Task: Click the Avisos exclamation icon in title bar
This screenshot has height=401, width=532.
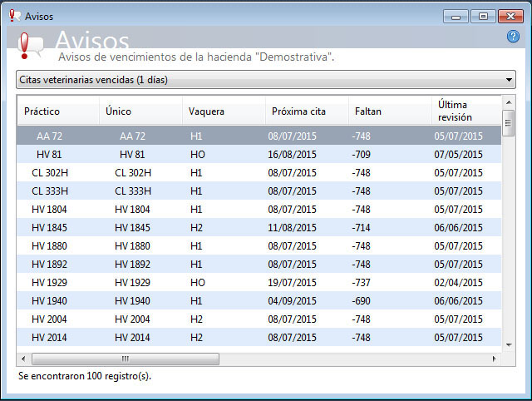Action: tap(14, 16)
